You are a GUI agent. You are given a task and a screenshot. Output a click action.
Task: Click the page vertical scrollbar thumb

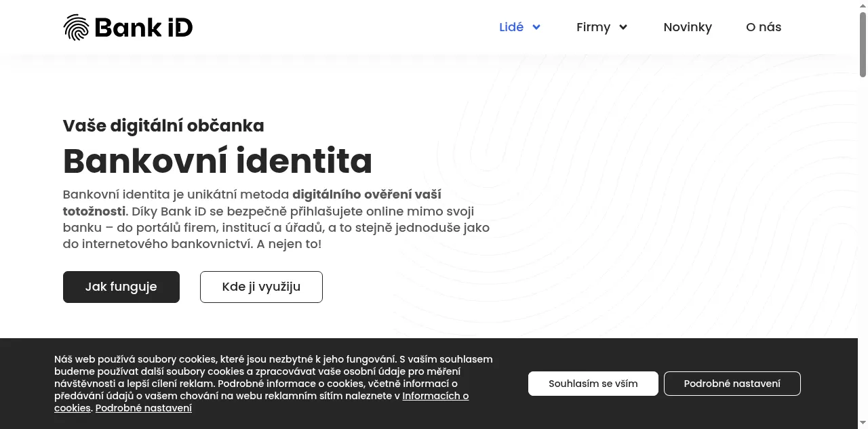point(863,44)
